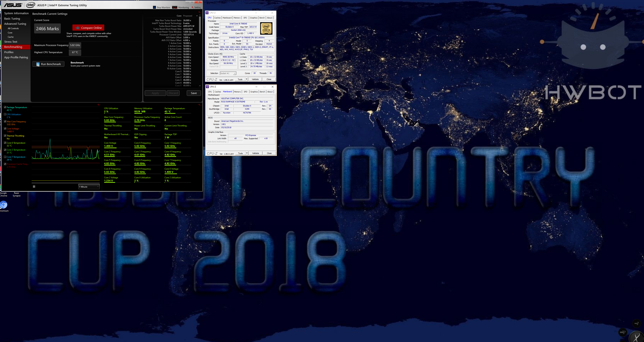Toggle Processor Cache Freq checkbox

[x=5, y=164]
